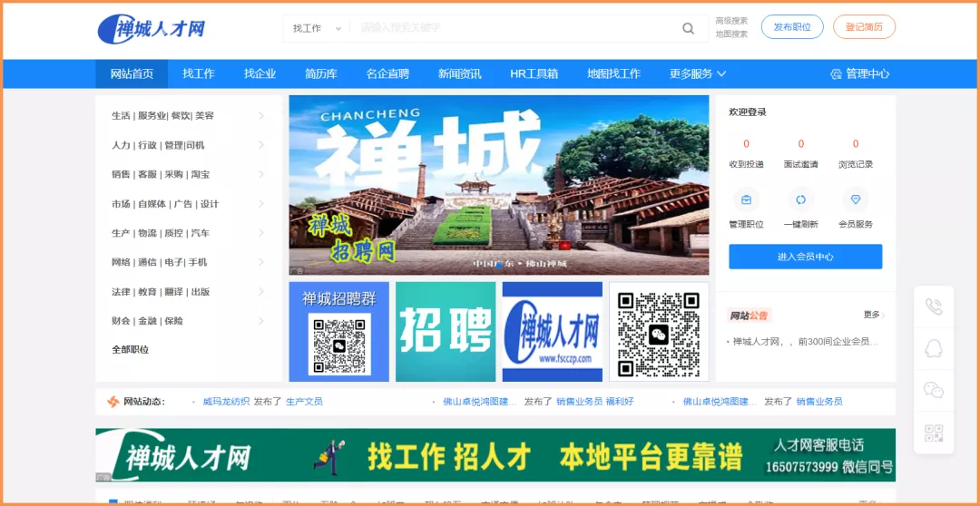980x506 pixels.
Task: Click the Chancheng Talent Network logo
Action: [152, 29]
